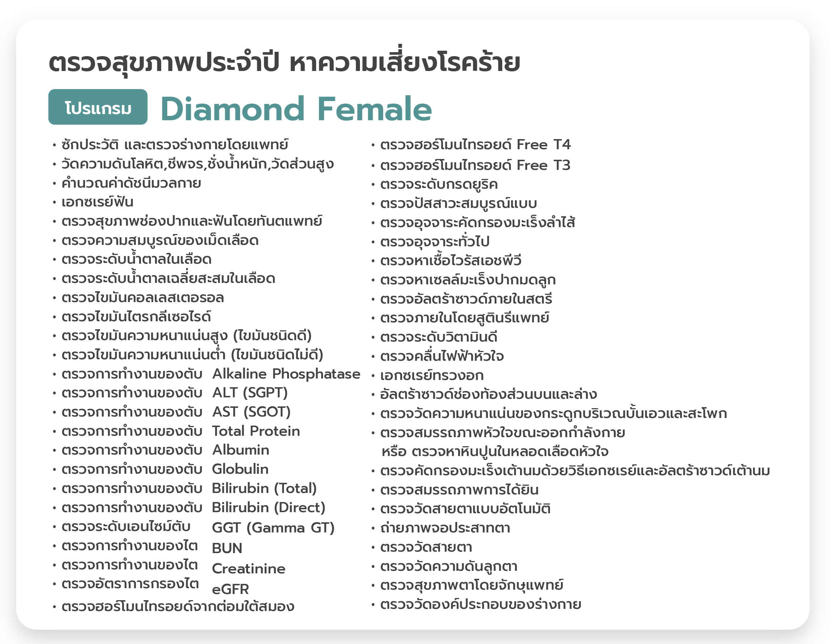Image resolution: width=830 pixels, height=644 pixels.
Task: Select ซักประวัติ และตรวจร่างกายโดยแพทย์ item
Action: 175,145
